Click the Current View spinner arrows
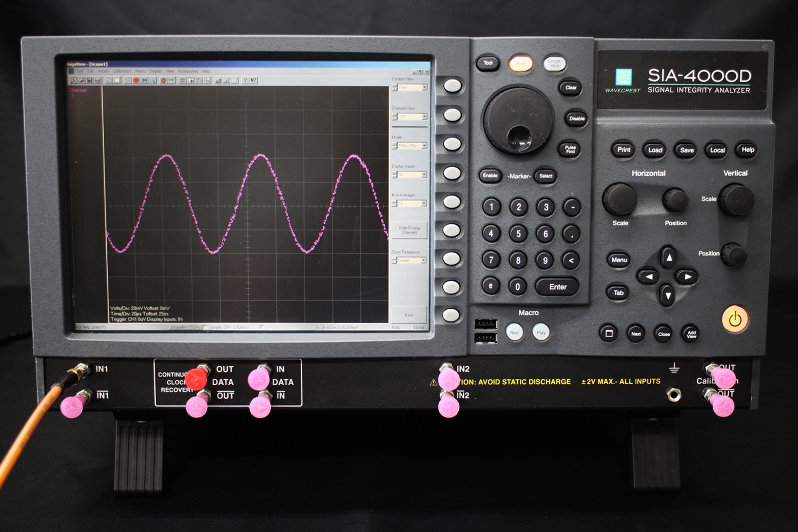 (394, 88)
